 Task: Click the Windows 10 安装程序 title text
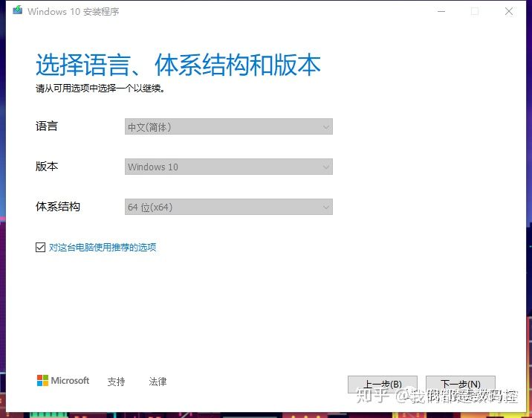pos(74,12)
